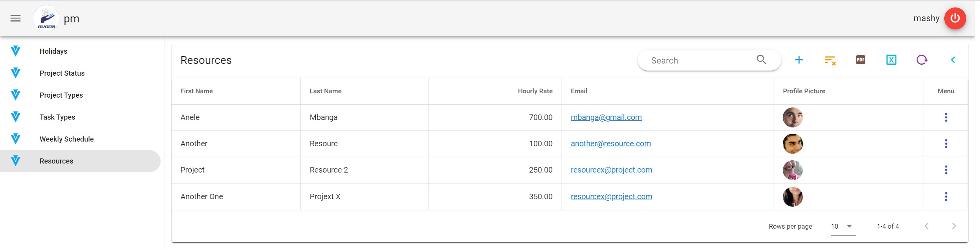Clear filters with the orange filter icon
Viewport: 980px width, 249px height.
(x=830, y=60)
